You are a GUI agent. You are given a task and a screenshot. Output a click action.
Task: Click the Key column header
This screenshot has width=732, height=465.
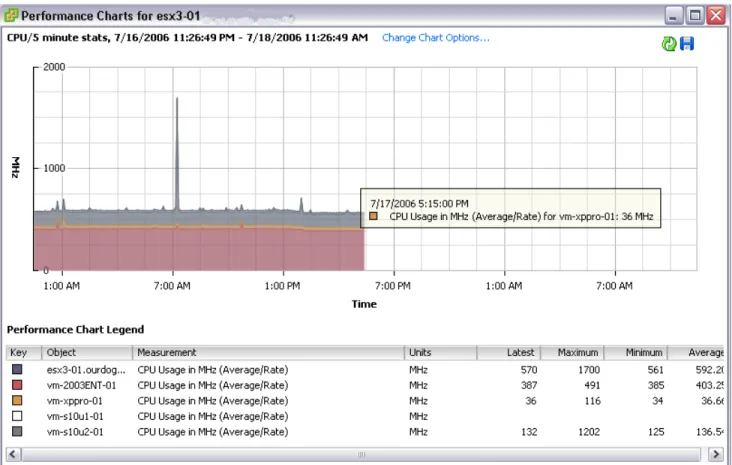coord(24,352)
